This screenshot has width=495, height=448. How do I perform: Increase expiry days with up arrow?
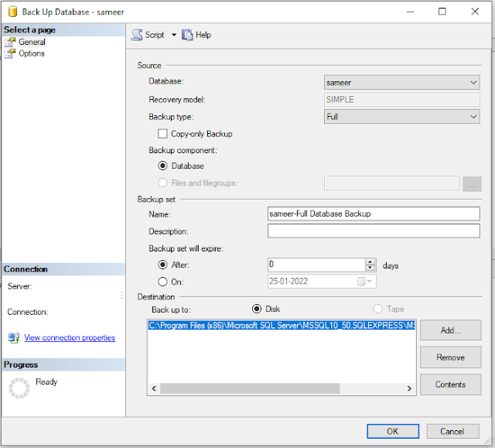tap(370, 262)
